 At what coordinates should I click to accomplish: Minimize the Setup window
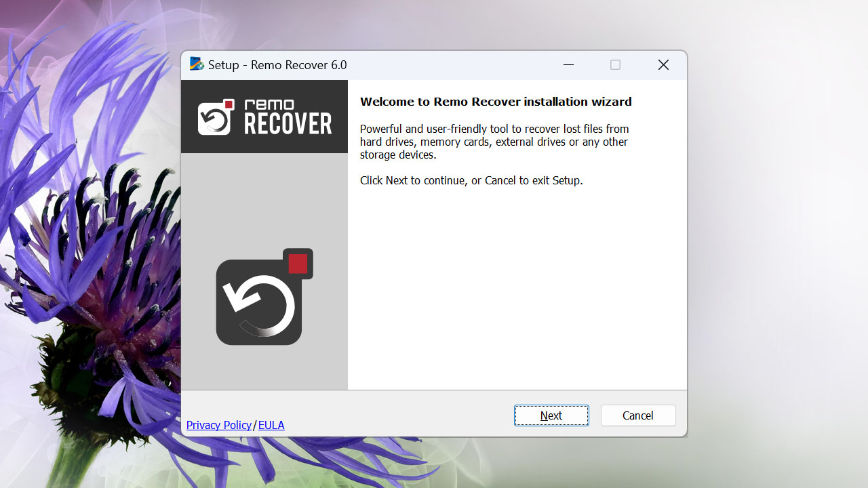point(568,65)
